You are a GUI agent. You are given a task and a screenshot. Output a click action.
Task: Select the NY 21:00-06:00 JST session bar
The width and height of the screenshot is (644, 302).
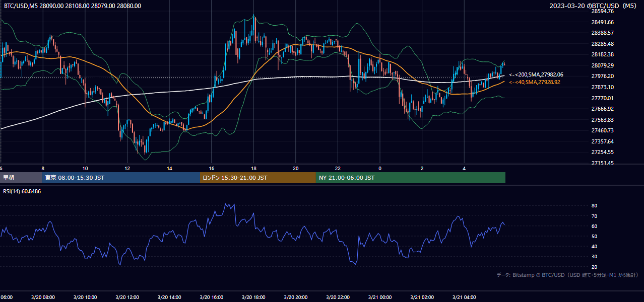[x=411, y=178]
